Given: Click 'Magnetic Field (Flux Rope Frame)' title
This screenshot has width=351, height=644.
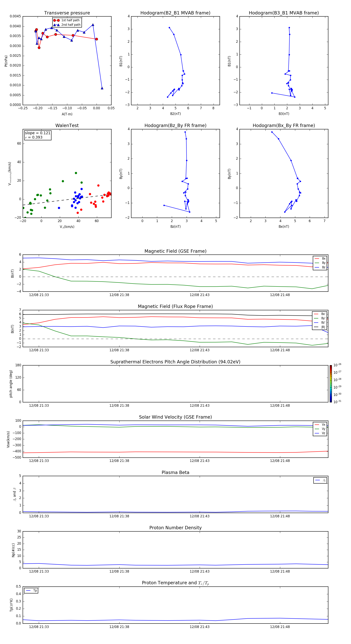Looking at the screenshot, I should click(175, 307).
